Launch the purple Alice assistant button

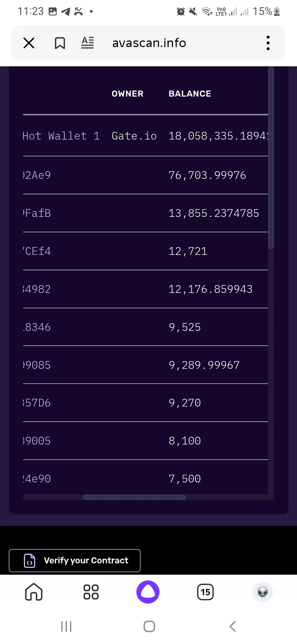pos(148,592)
